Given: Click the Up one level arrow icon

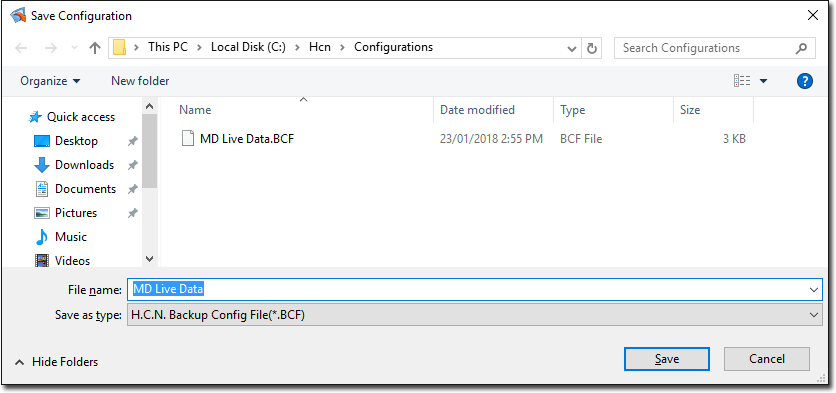Looking at the screenshot, I should pos(95,48).
